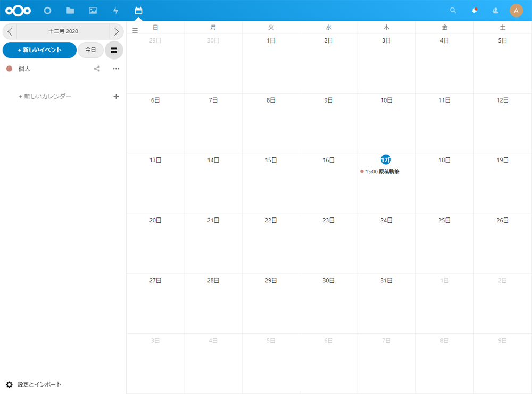Click the 4日 December date
532x394 pixels.
tap(444, 41)
